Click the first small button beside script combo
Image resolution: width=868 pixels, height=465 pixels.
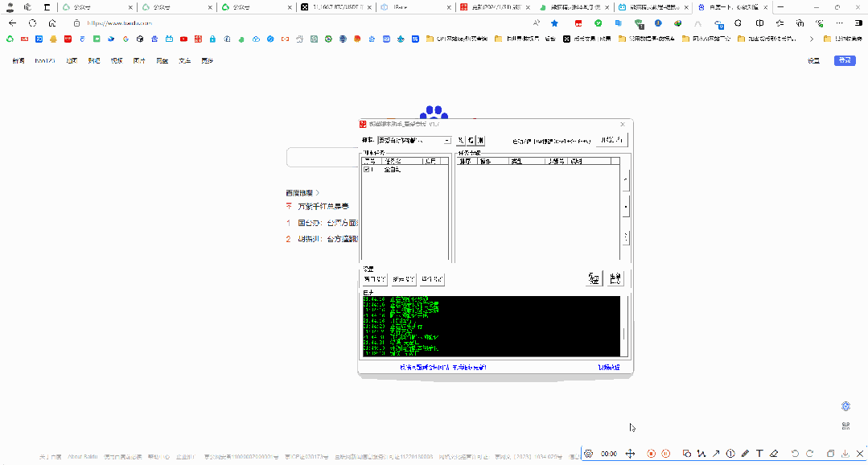pyautogui.click(x=460, y=141)
